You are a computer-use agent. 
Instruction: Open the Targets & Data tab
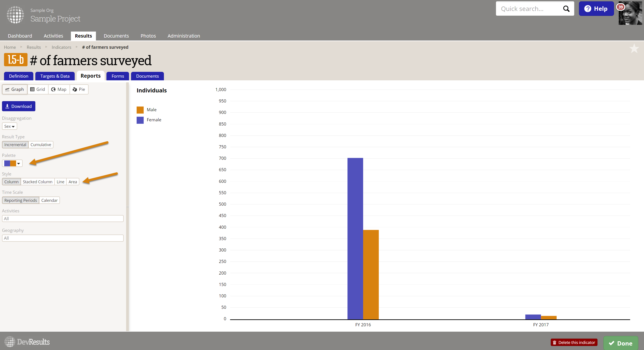tap(55, 76)
